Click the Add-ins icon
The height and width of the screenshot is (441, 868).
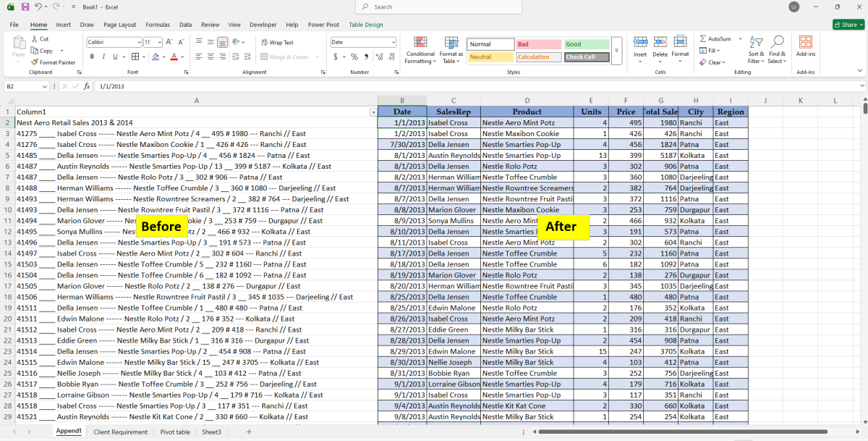click(x=806, y=46)
